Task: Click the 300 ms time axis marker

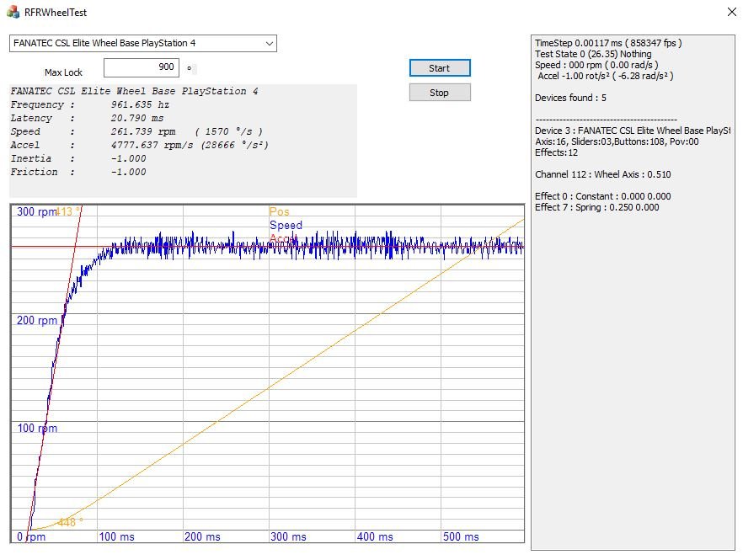Action: (x=289, y=536)
